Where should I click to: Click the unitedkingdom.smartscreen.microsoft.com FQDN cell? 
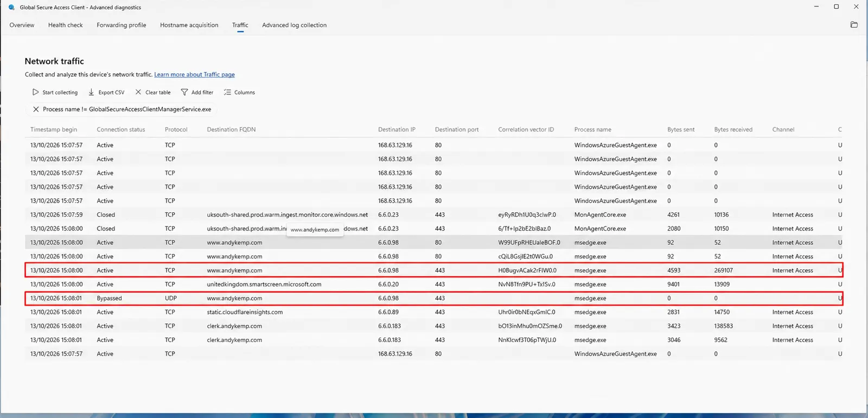click(264, 284)
